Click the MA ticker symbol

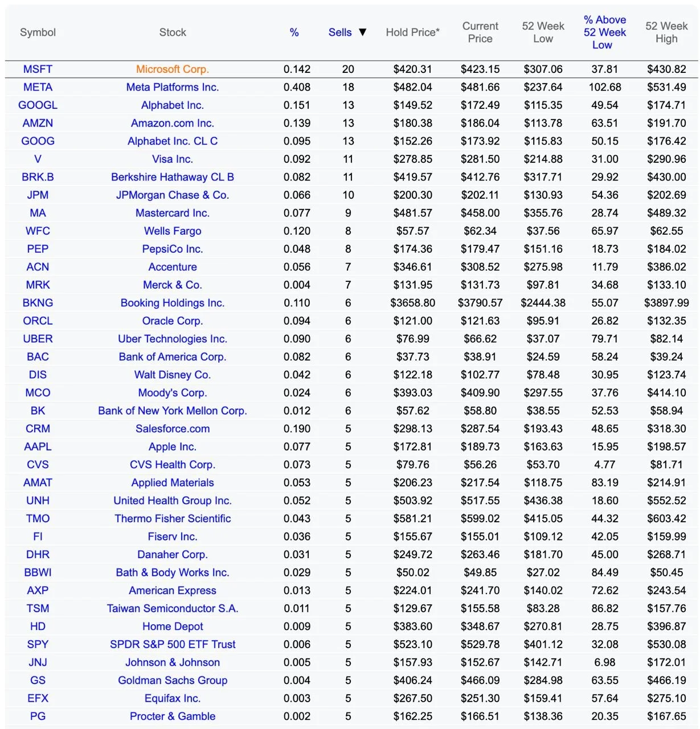coord(38,213)
